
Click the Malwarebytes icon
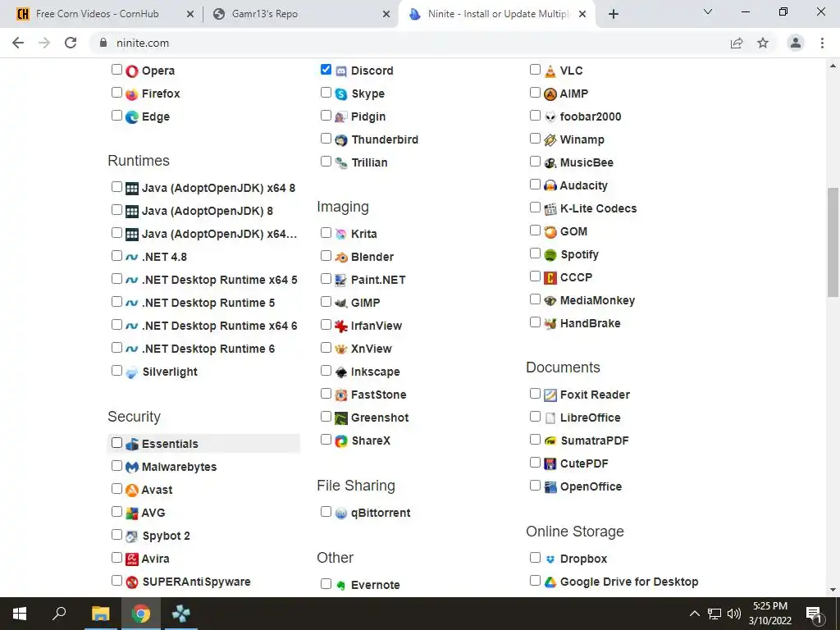pyautogui.click(x=132, y=467)
